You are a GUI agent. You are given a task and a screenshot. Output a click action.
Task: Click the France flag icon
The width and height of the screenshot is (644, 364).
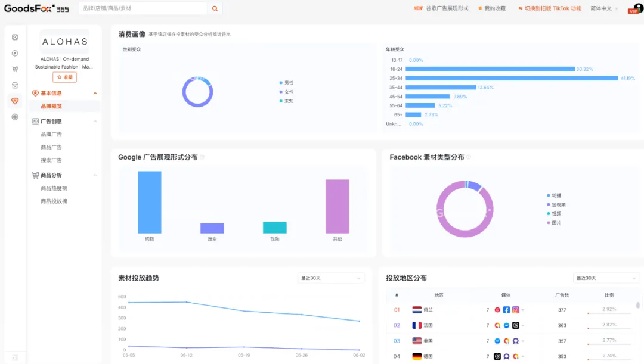pos(417,325)
